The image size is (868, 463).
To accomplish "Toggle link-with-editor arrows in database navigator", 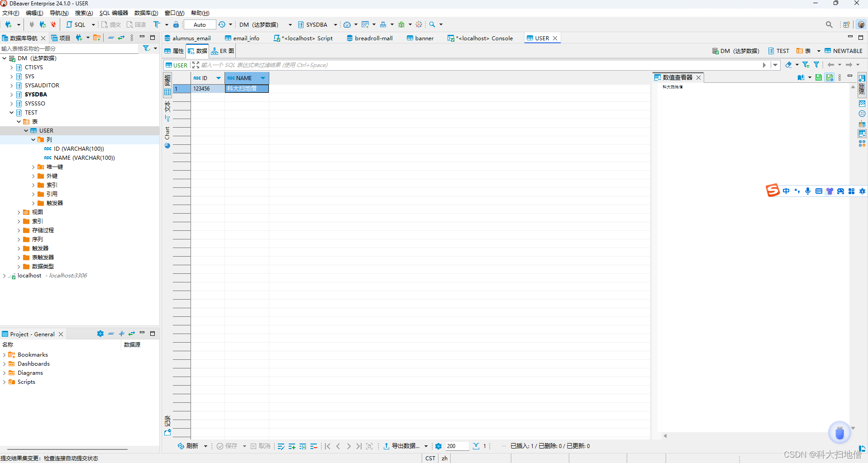I will tap(121, 38).
